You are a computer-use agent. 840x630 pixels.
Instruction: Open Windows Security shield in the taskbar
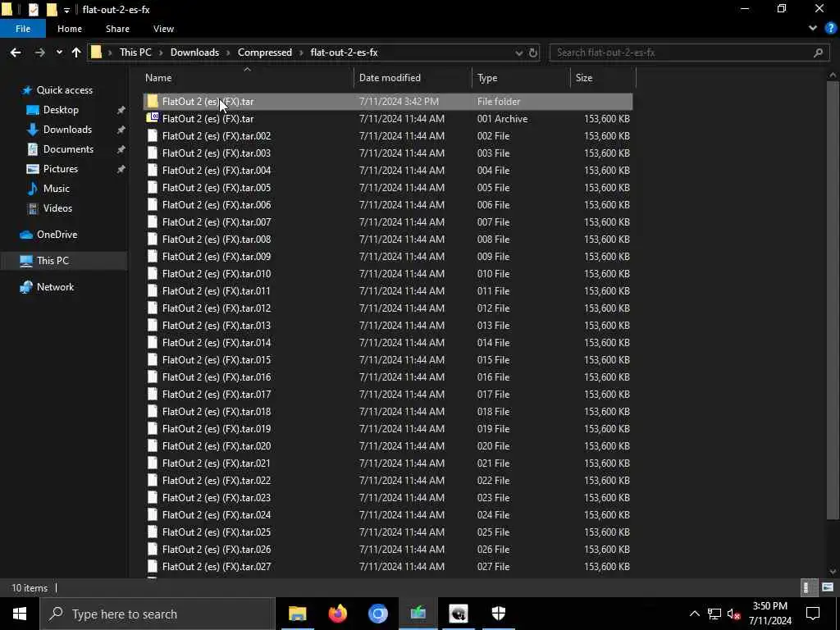(x=498, y=614)
